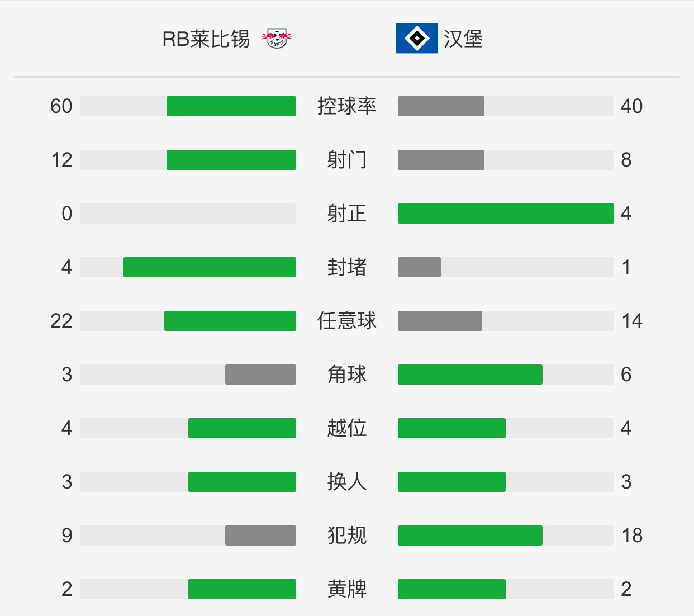Select the 换人 substitutions label
The image size is (694, 616).
347,482
